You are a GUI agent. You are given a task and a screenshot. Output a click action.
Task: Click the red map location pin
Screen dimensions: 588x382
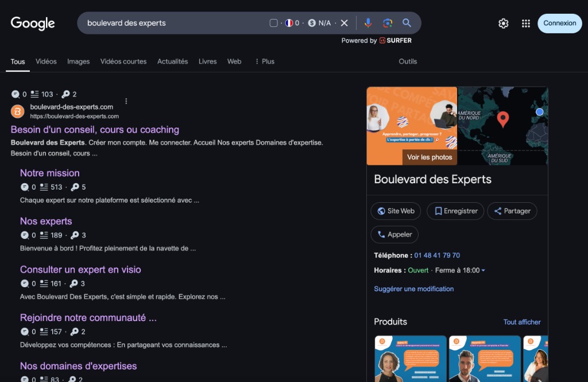503,119
